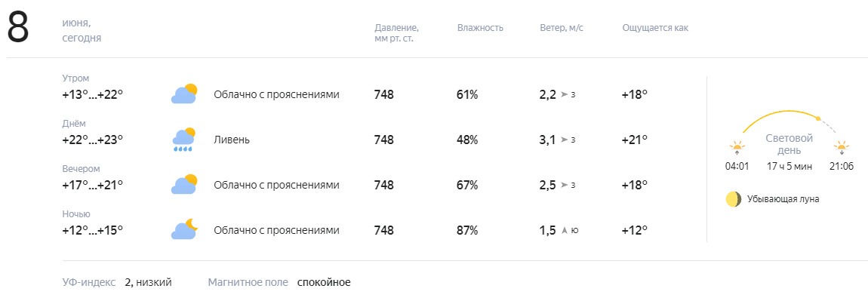
Task: Click the sunset icon above 21:06
Action: (x=842, y=148)
